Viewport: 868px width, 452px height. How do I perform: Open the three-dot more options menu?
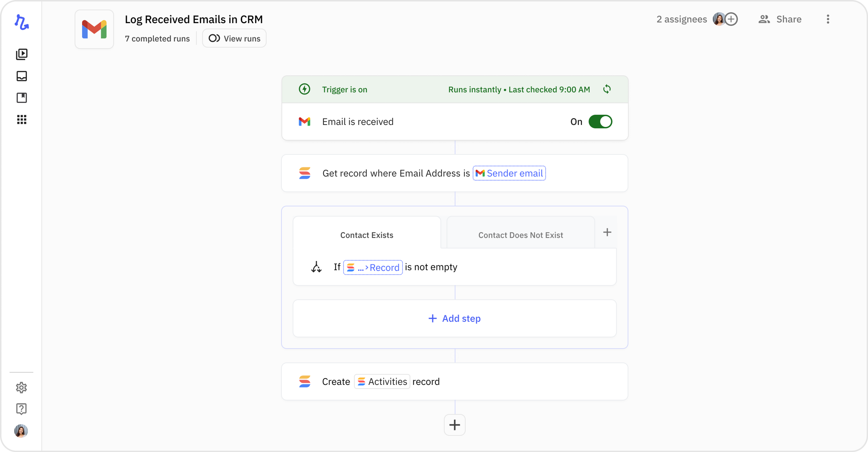[x=828, y=19]
